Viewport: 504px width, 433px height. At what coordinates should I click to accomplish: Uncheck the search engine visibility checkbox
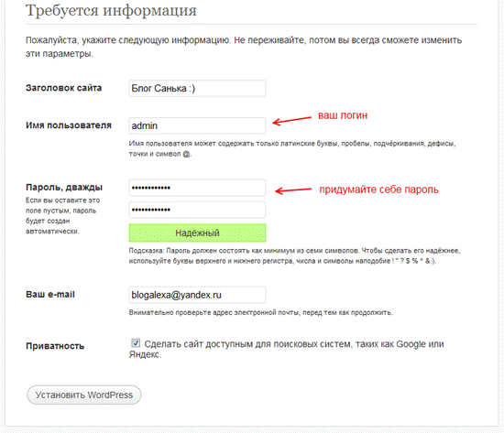tap(136, 343)
